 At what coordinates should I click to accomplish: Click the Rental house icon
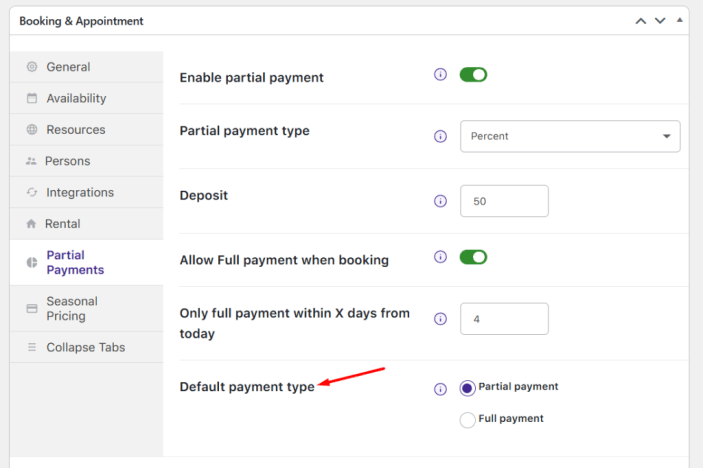[x=31, y=224]
